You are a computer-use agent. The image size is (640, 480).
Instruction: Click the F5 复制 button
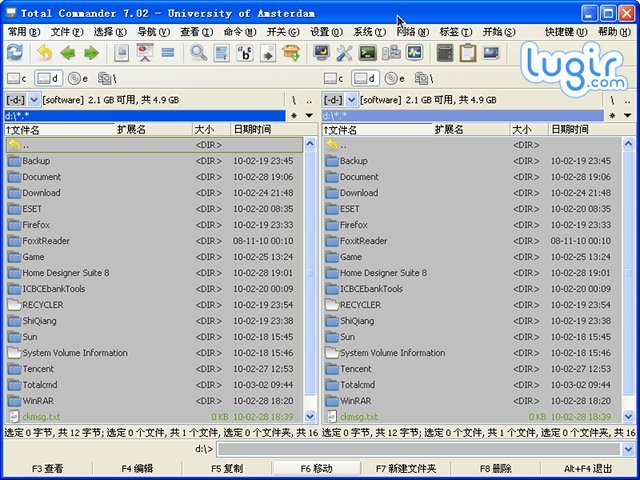click(227, 469)
